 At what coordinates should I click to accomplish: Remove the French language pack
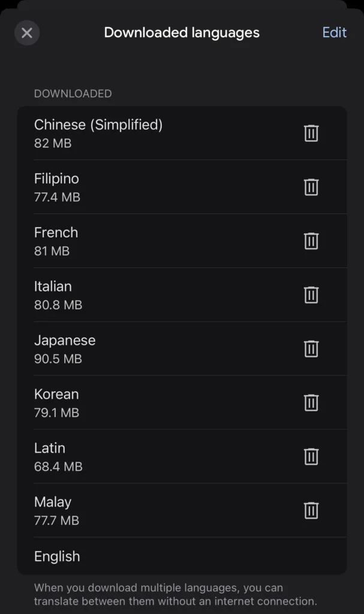click(311, 241)
